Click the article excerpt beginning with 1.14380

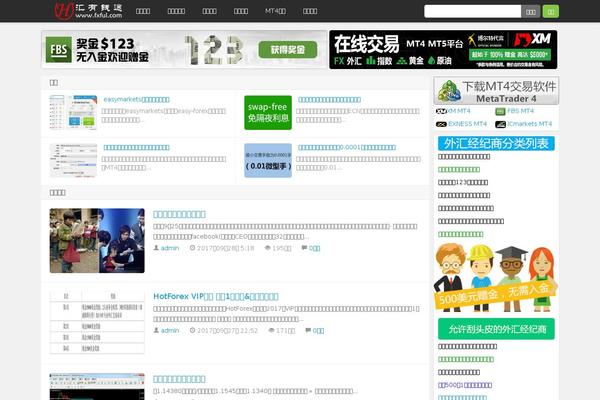pos(255,391)
